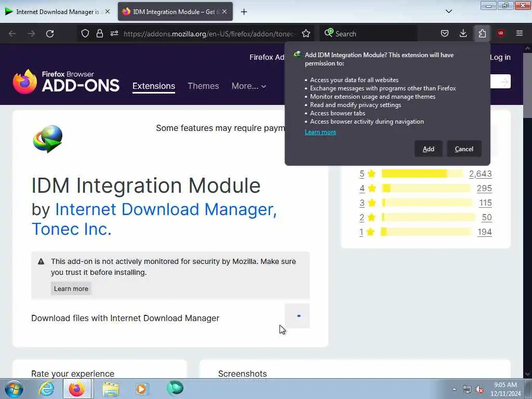This screenshot has height=399, width=532.
Task: Click the muted volume tray icon
Action: point(480,390)
